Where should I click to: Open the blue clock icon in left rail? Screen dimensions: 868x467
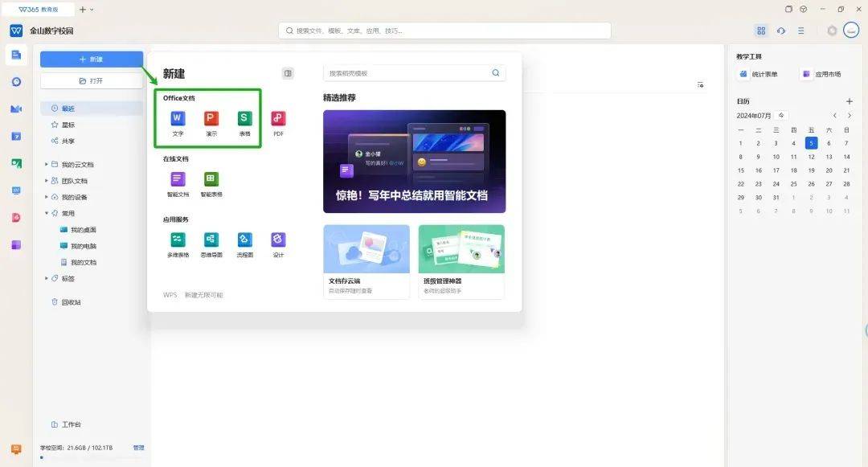click(16, 82)
